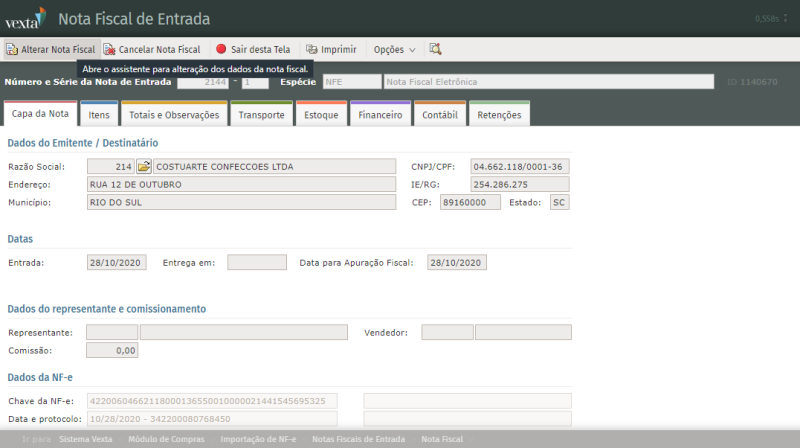Open the Retenções tab
The image size is (800, 448).
[499, 115]
